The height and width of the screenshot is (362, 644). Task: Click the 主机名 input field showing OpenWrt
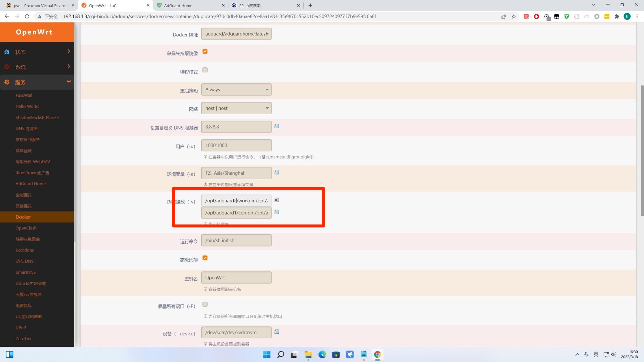pyautogui.click(x=236, y=277)
